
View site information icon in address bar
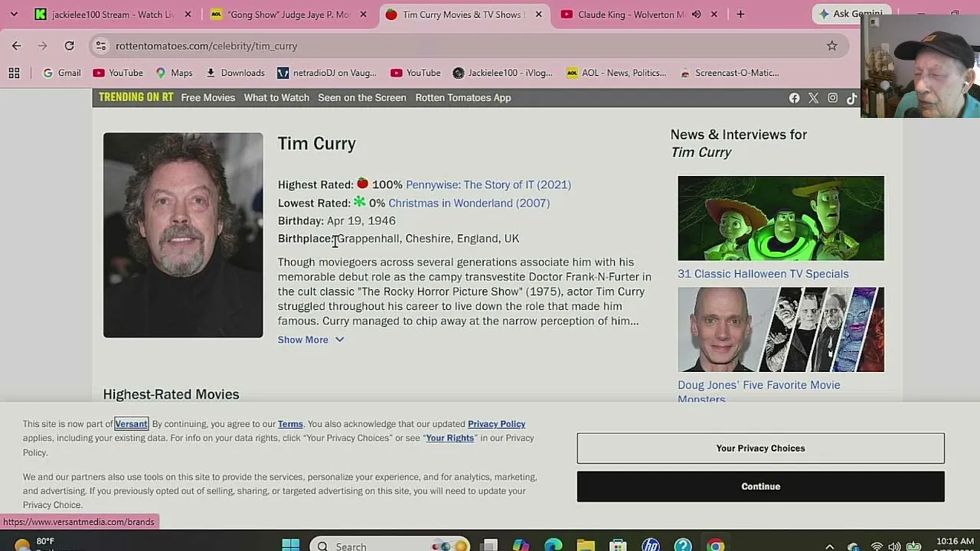click(100, 46)
